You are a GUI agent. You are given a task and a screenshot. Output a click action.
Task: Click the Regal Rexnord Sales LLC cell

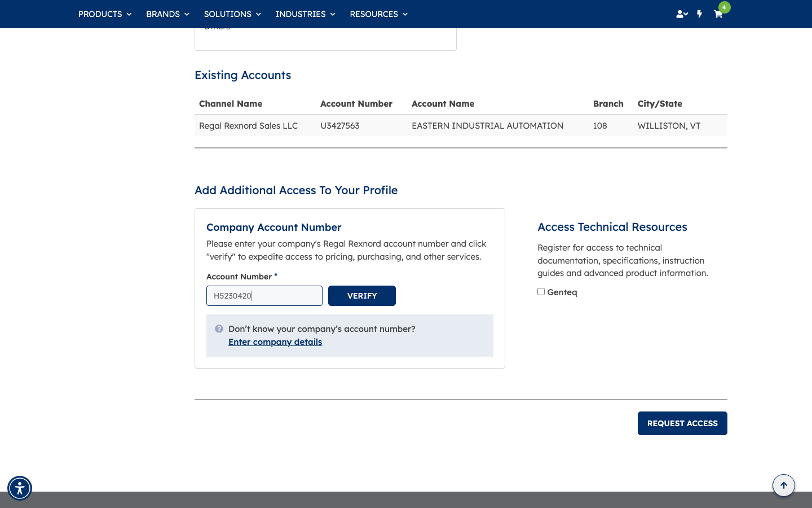(248, 126)
